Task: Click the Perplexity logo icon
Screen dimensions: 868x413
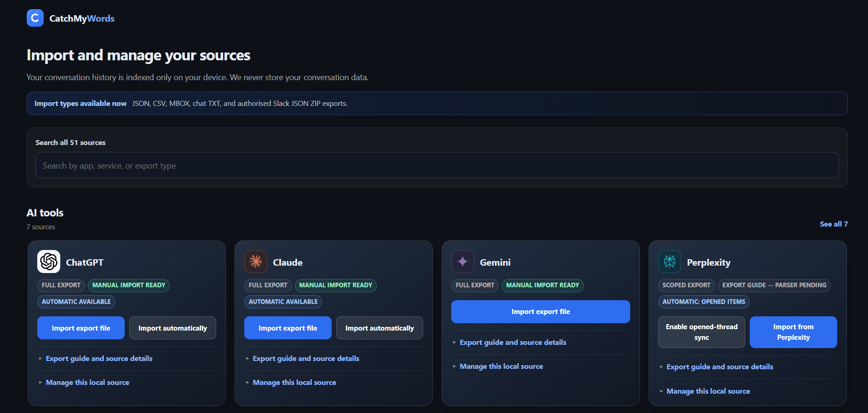Action: click(x=670, y=262)
